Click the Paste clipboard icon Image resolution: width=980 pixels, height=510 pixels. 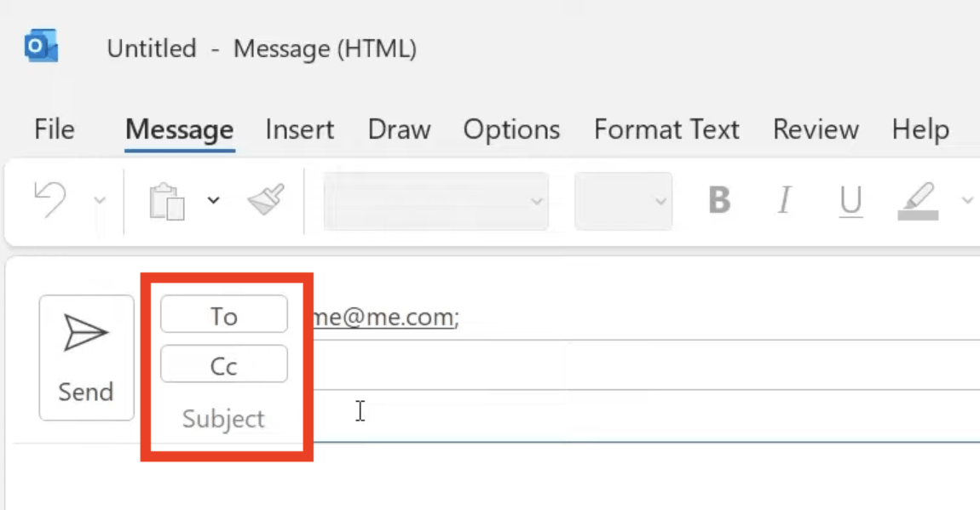pyautogui.click(x=167, y=201)
